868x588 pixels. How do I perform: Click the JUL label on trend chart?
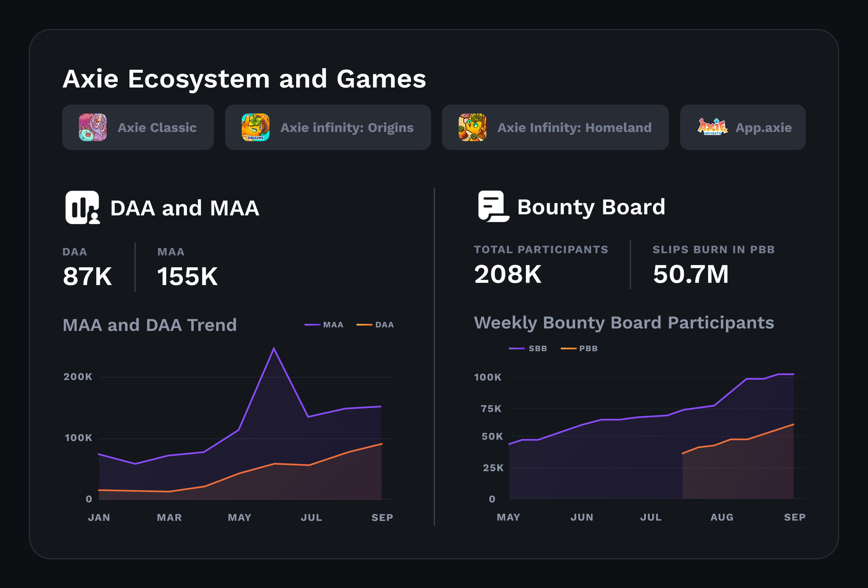pos(311,518)
